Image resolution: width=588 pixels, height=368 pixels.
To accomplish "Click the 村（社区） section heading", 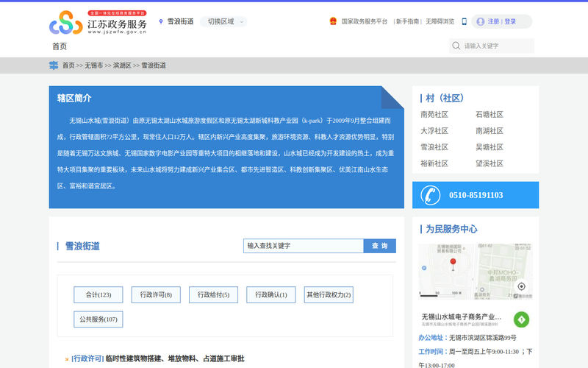I will [x=445, y=99].
